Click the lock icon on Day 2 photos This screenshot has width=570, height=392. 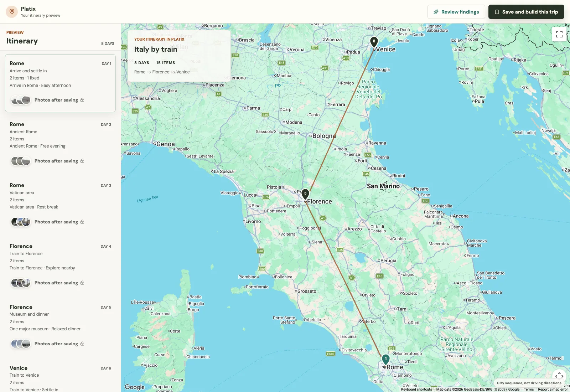(82, 161)
